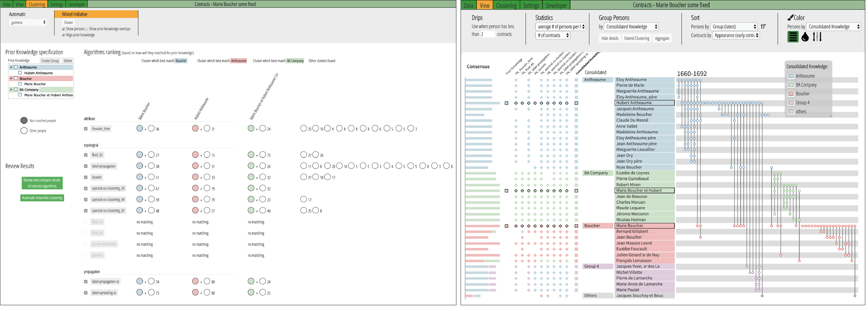Click the droplet icon in Color section

[805, 37]
